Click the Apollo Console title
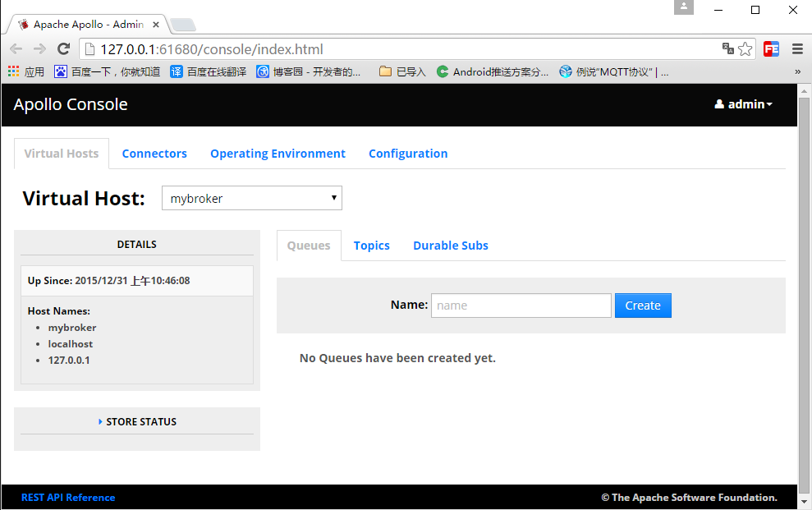The image size is (812, 510). (71, 104)
